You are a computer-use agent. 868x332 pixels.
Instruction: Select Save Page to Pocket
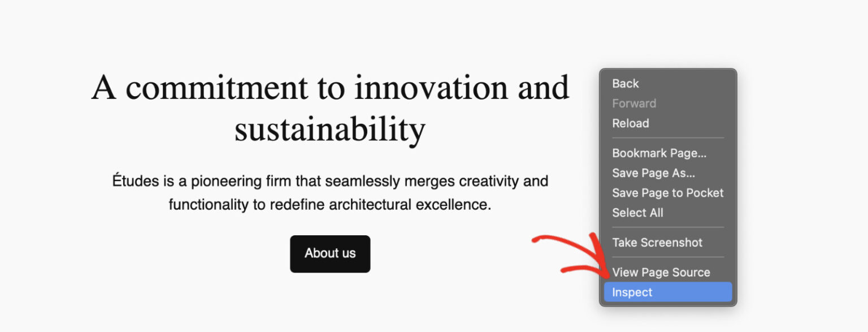tap(667, 193)
